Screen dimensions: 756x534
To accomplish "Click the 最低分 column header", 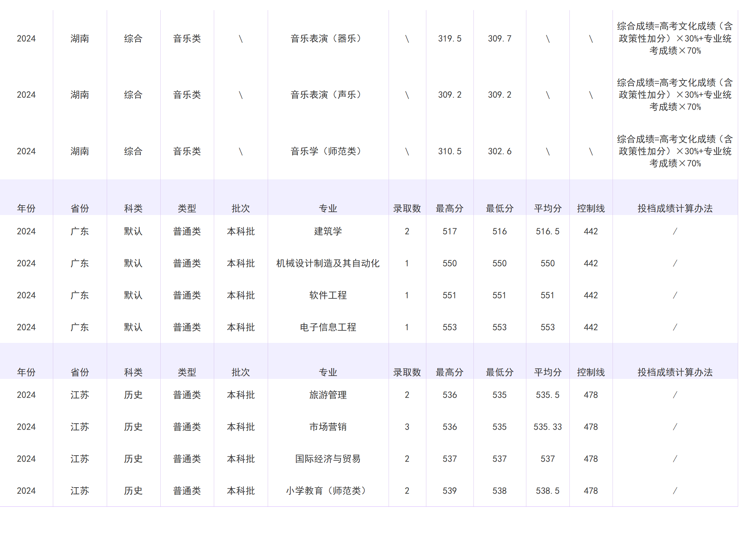I will tap(500, 208).
